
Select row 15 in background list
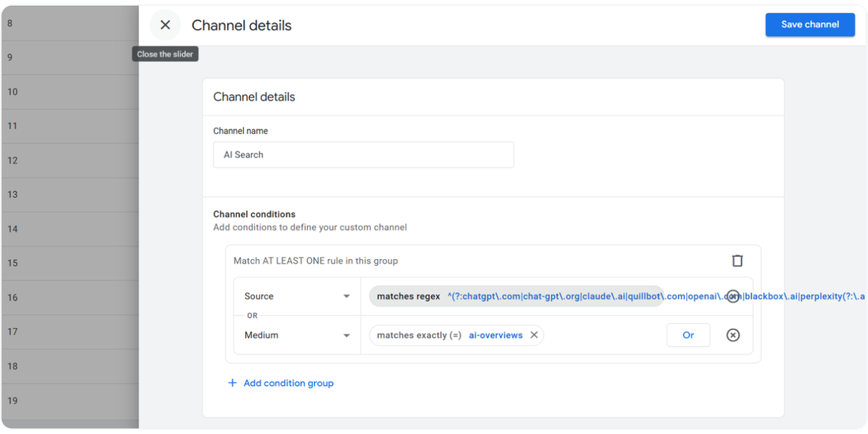point(70,264)
